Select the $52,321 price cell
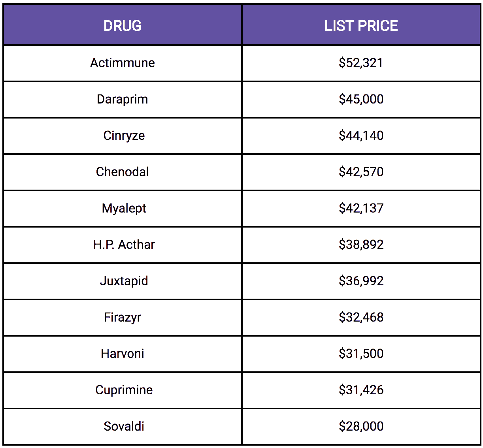Image resolution: width=483 pixels, height=448 pixels. pyautogui.click(x=361, y=63)
